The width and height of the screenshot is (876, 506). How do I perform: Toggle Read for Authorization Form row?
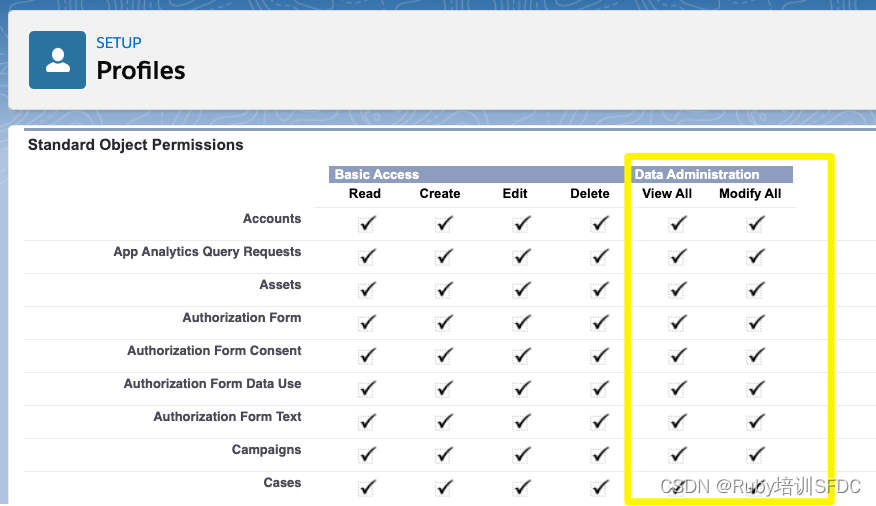tap(366, 323)
